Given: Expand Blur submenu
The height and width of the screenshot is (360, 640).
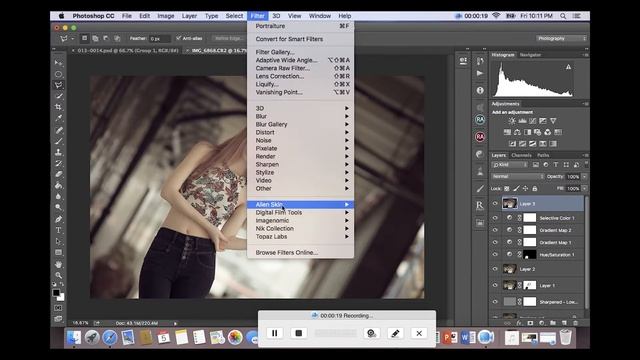Looking at the screenshot, I should (x=300, y=116).
